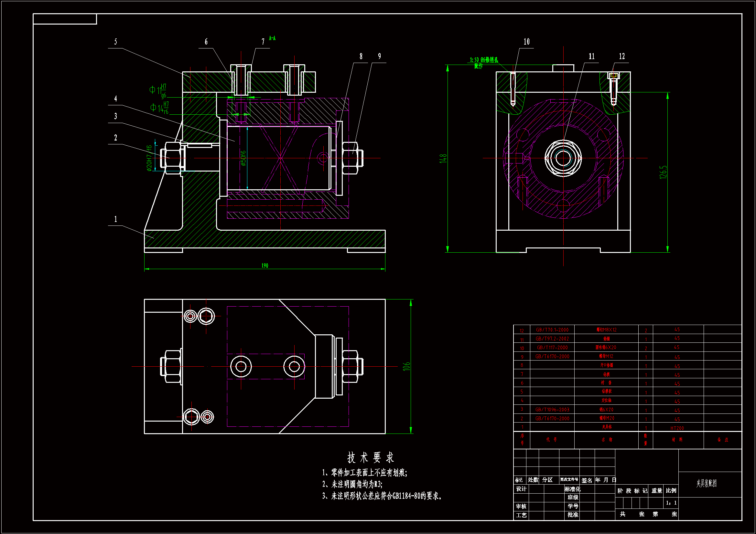Select the GB/T70.1-2000 table cell
The height and width of the screenshot is (534, 756).
[552, 330]
